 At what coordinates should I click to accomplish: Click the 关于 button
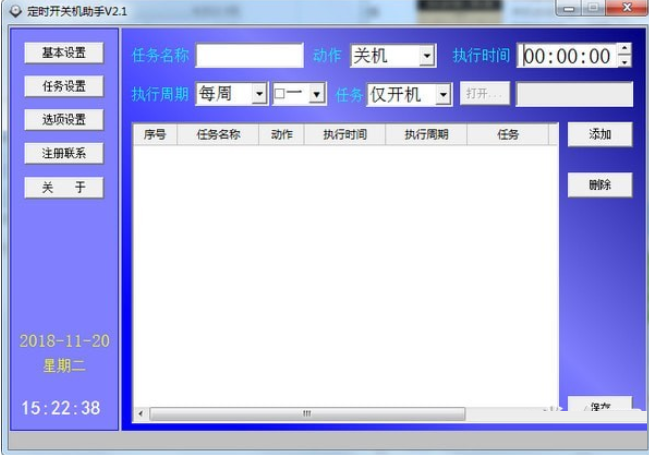[x=64, y=188]
